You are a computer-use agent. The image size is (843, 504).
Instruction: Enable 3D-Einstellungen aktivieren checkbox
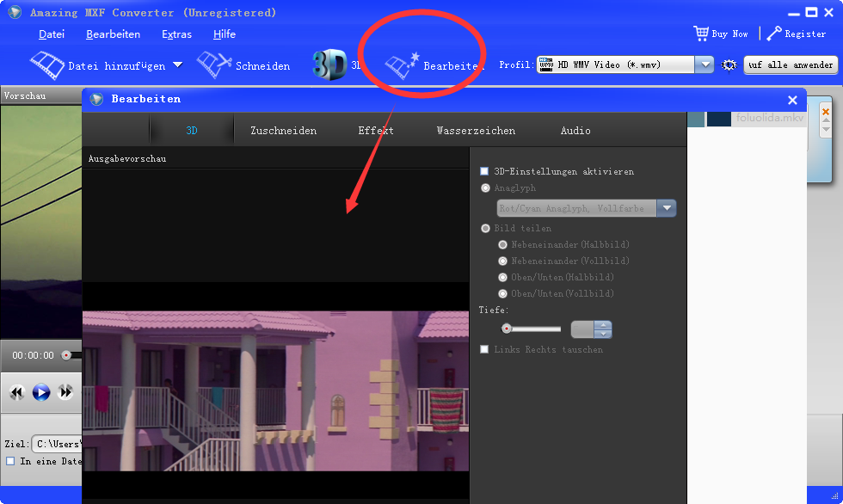pyautogui.click(x=484, y=171)
